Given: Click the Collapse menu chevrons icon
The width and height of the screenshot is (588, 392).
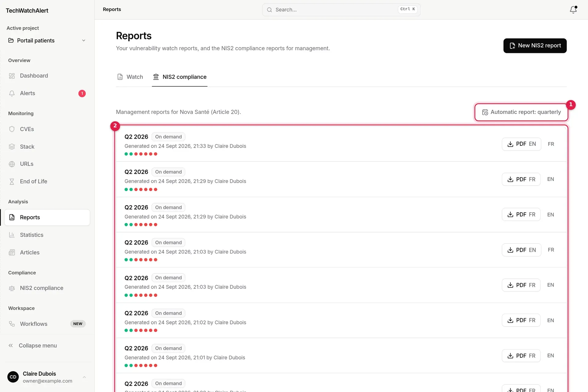Looking at the screenshot, I should [x=11, y=345].
